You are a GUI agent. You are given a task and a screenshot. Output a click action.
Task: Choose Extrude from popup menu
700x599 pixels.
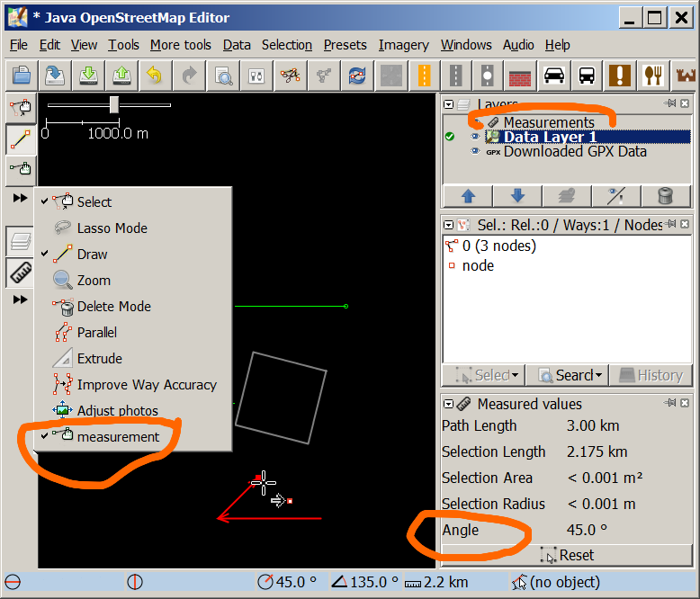133,359
